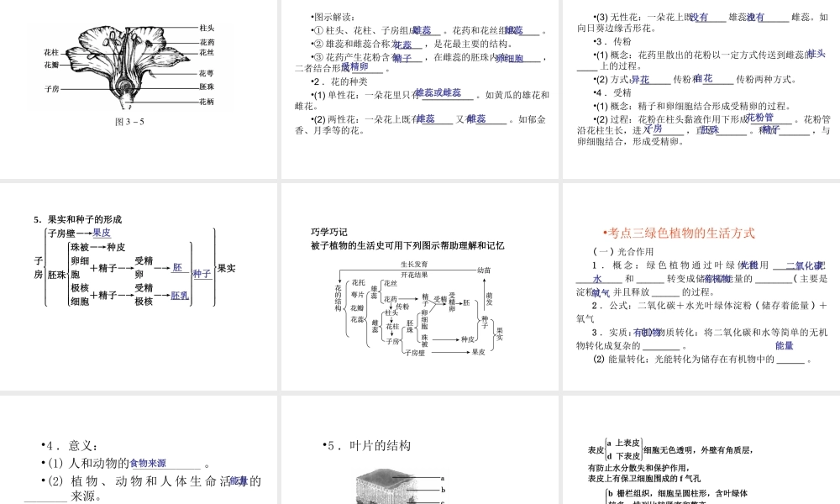This screenshot has width=840, height=504.
Task: Click the heading 4．受精
Action: pos(614,92)
